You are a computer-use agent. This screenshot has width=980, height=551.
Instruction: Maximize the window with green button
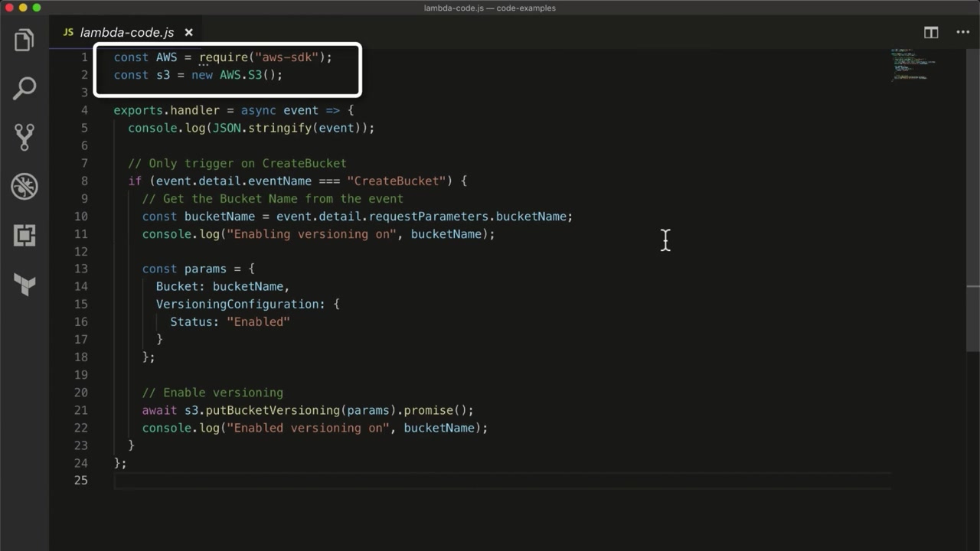[36, 8]
